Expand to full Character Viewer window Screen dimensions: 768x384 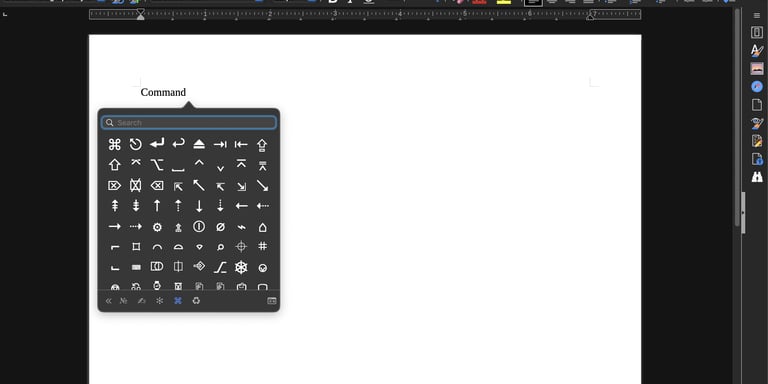[272, 301]
